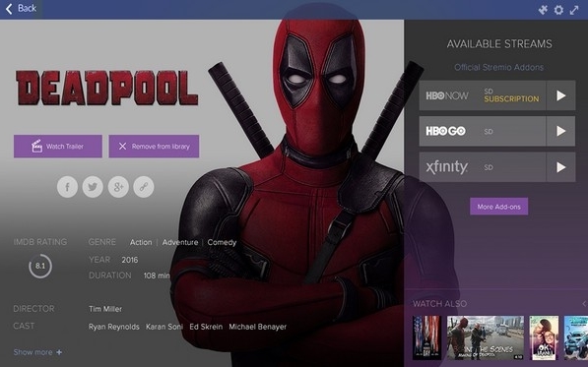
Task: Play the xfinity stream
Action: (x=560, y=167)
